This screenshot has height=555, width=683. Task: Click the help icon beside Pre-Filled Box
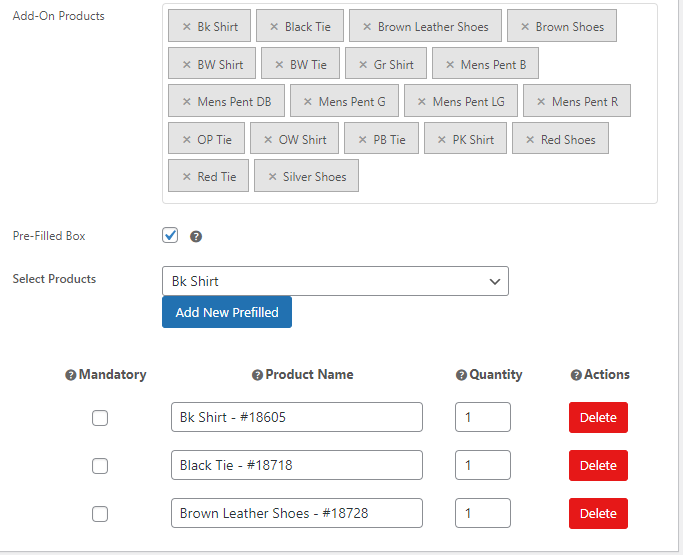[196, 237]
